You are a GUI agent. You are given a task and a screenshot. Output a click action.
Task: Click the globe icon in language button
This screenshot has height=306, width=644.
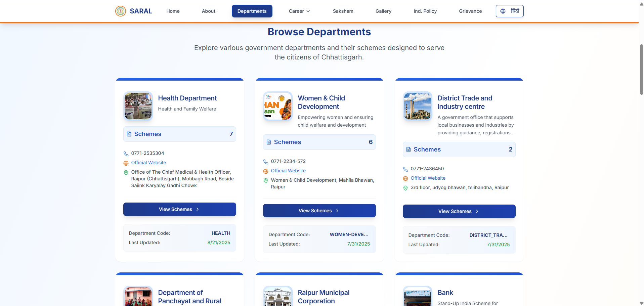coord(503,11)
